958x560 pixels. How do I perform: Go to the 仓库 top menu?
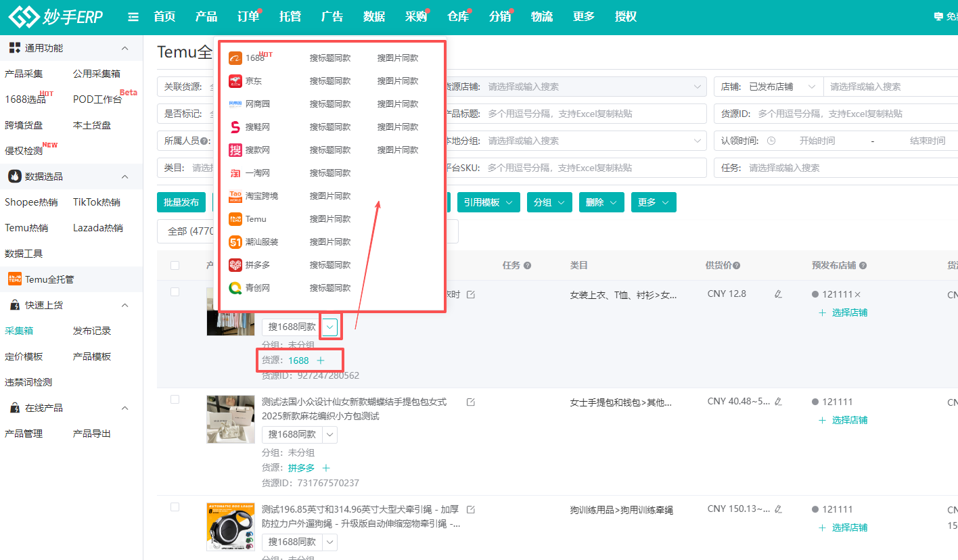pos(458,17)
